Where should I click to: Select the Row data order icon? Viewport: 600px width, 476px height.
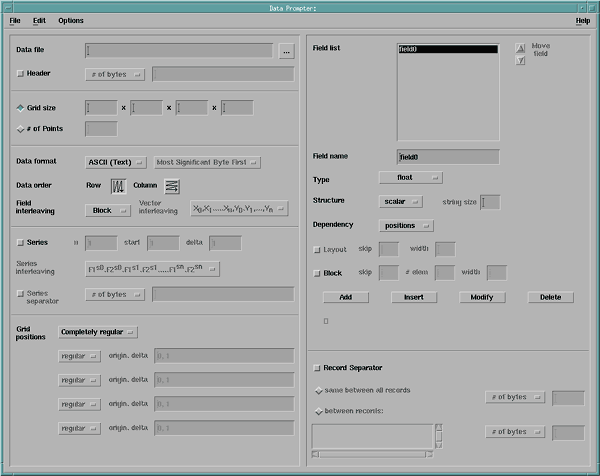tap(118, 185)
